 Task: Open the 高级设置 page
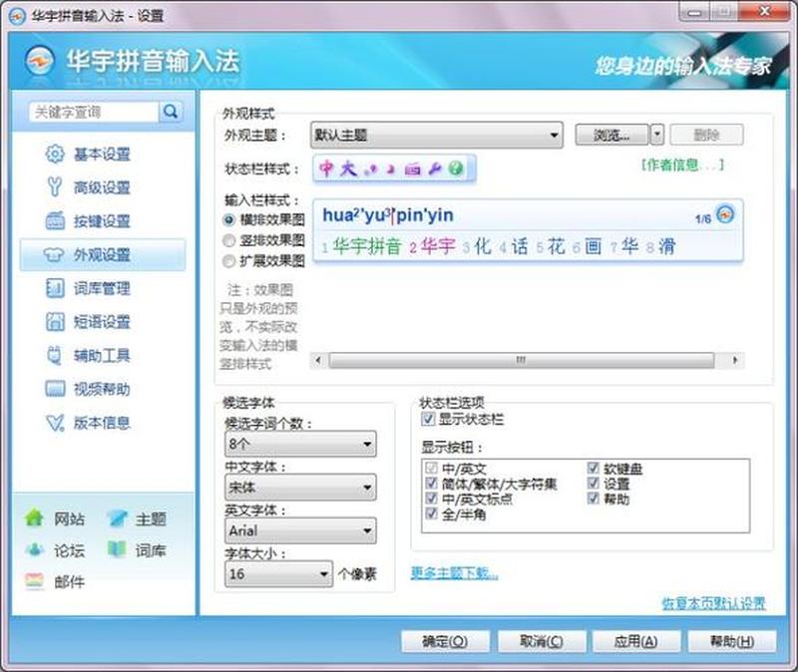click(x=103, y=187)
